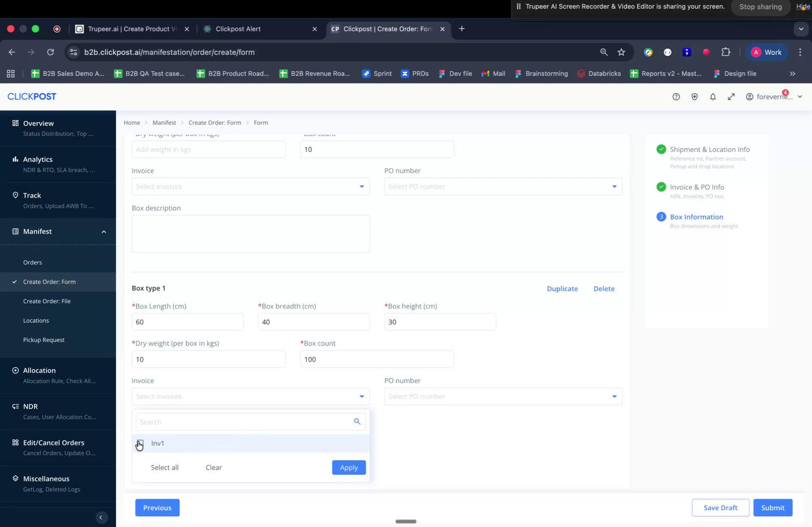Apply the selected invoices
This screenshot has height=527, width=812.
[x=348, y=467]
